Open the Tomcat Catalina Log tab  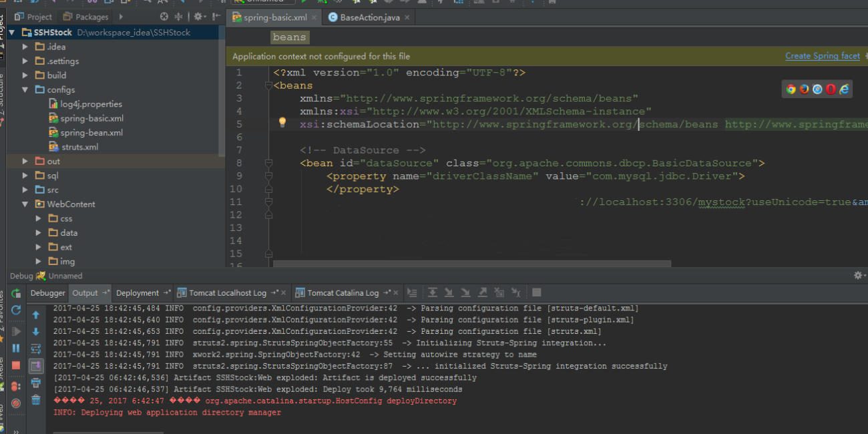(x=343, y=293)
